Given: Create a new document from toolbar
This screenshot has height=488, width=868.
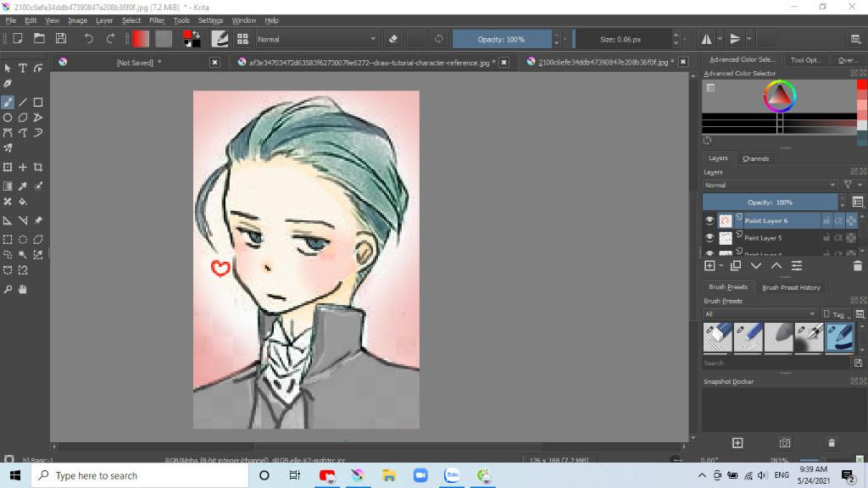Looking at the screenshot, I should 18,39.
